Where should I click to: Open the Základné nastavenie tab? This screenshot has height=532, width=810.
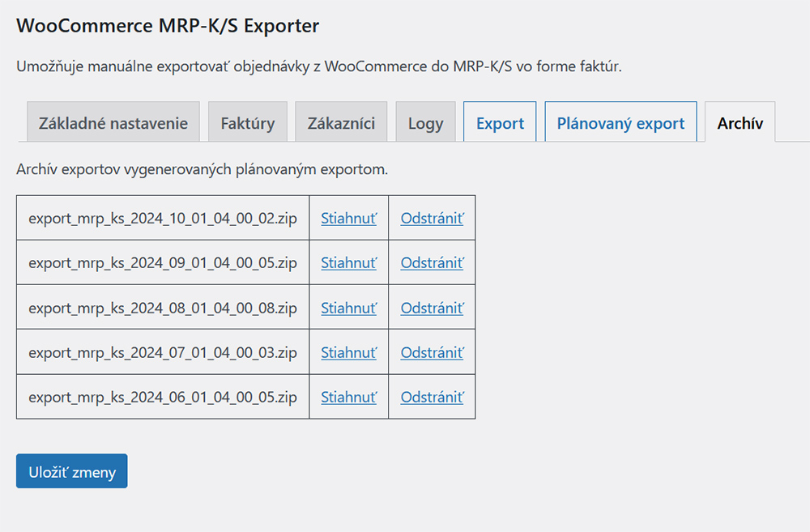[113, 122]
